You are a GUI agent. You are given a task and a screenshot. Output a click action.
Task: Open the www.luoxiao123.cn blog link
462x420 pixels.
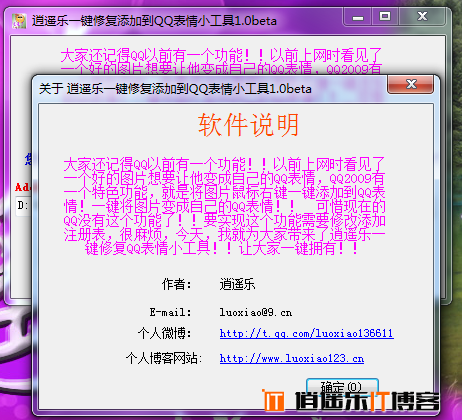(292, 359)
